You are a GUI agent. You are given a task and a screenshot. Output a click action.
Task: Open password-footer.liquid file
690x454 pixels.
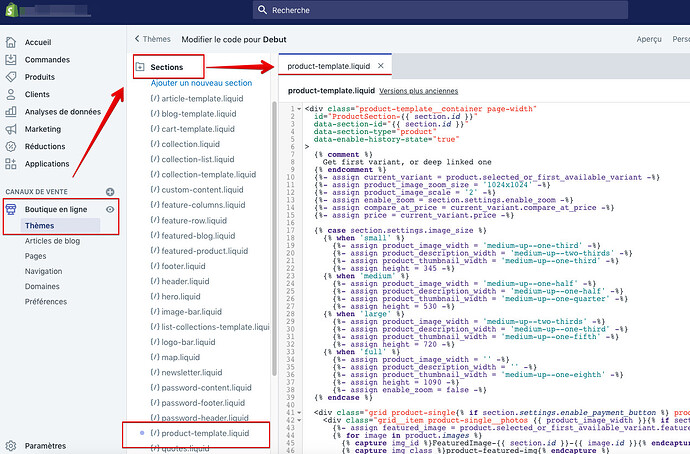pyautogui.click(x=204, y=403)
